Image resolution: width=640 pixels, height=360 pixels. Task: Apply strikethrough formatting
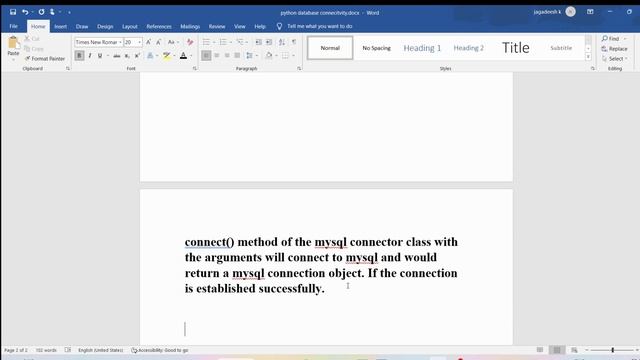117,56
